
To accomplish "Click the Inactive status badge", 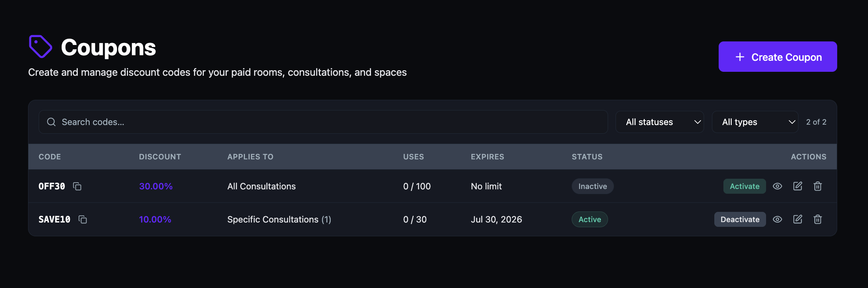I will tap(593, 186).
